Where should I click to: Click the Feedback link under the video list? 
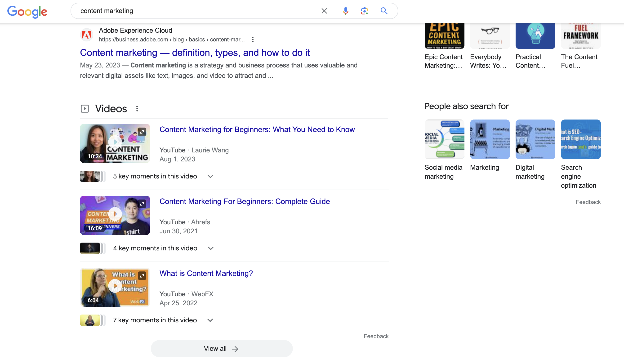coord(376,336)
